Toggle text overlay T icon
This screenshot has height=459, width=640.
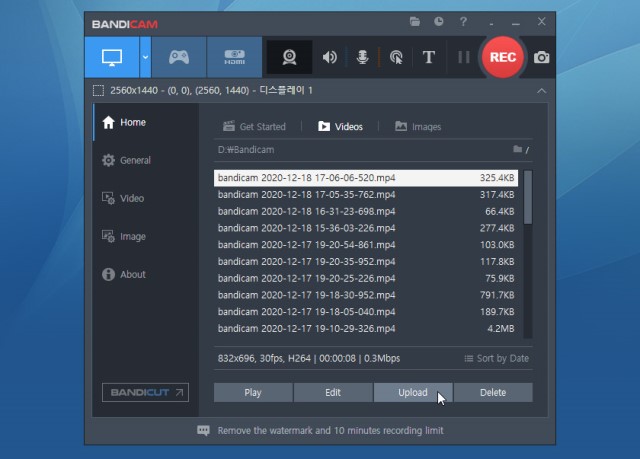click(429, 57)
